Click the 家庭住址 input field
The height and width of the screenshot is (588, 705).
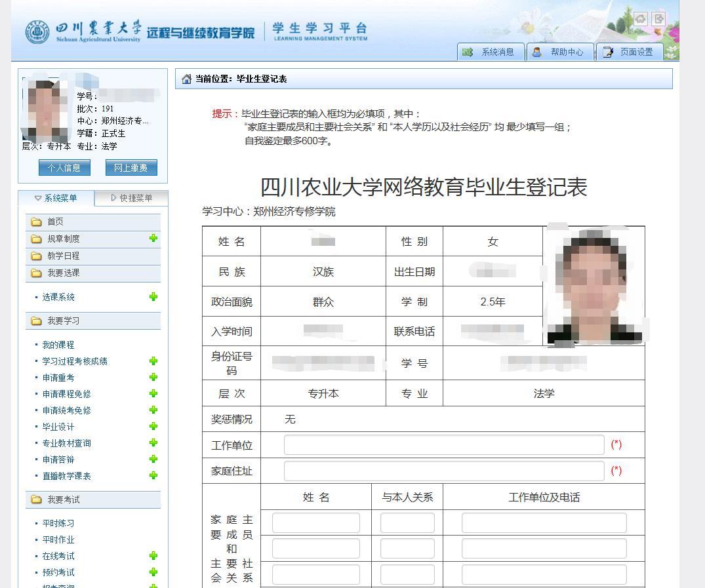(444, 471)
